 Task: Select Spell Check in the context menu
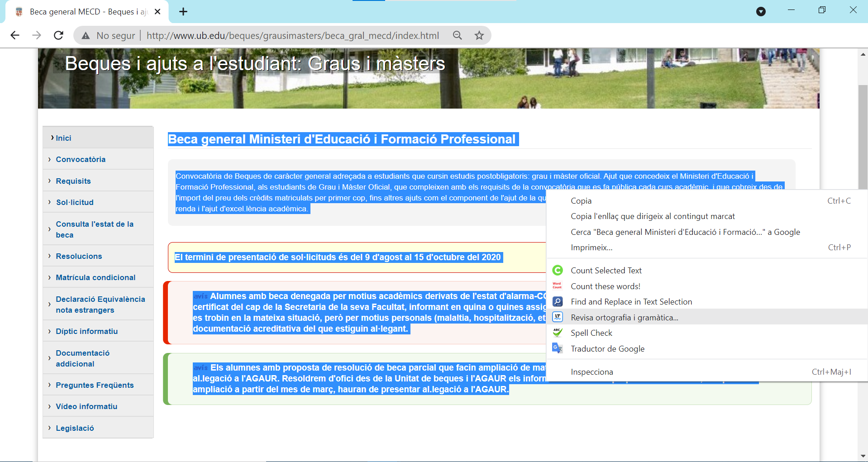click(591, 333)
